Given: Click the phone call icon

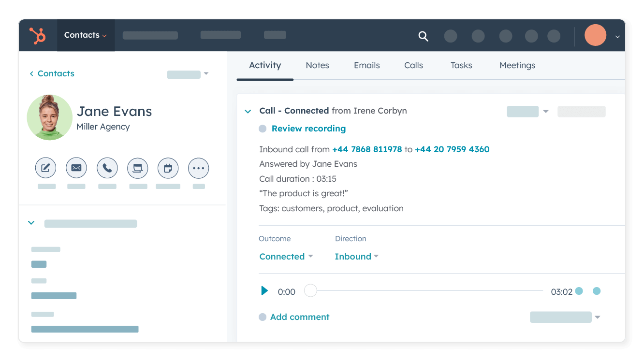Looking at the screenshot, I should click(x=107, y=168).
